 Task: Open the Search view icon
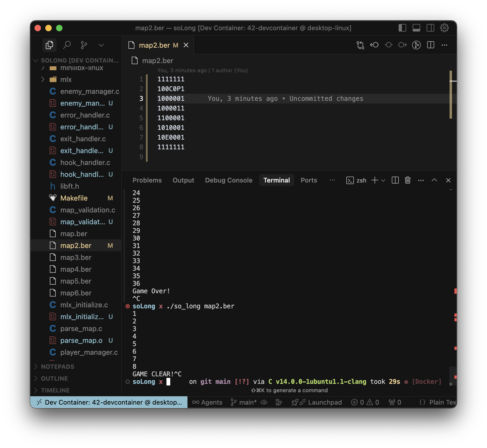pyautogui.click(x=67, y=45)
